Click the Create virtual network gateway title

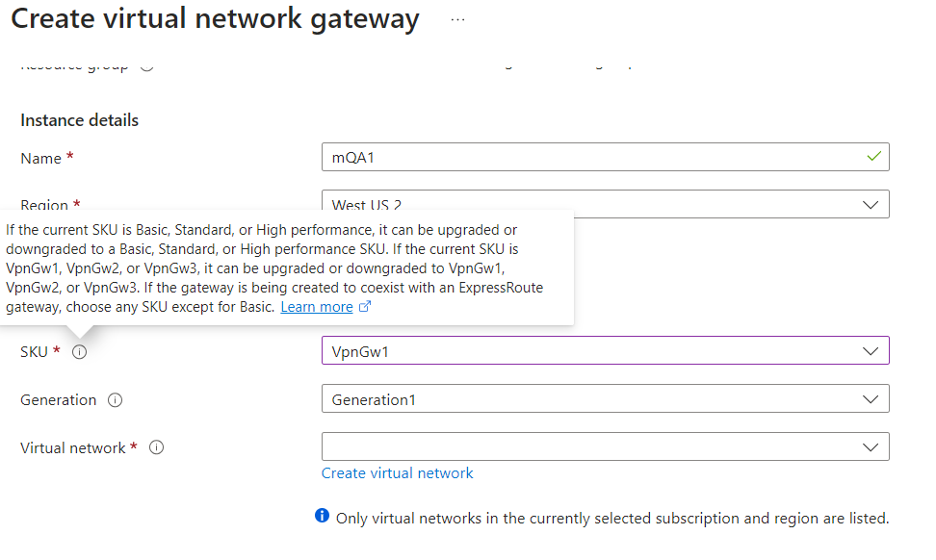coord(214,18)
